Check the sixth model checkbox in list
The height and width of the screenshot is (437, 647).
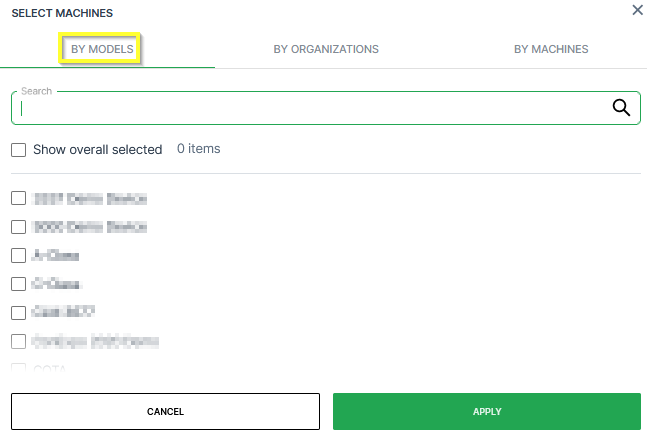pos(18,341)
